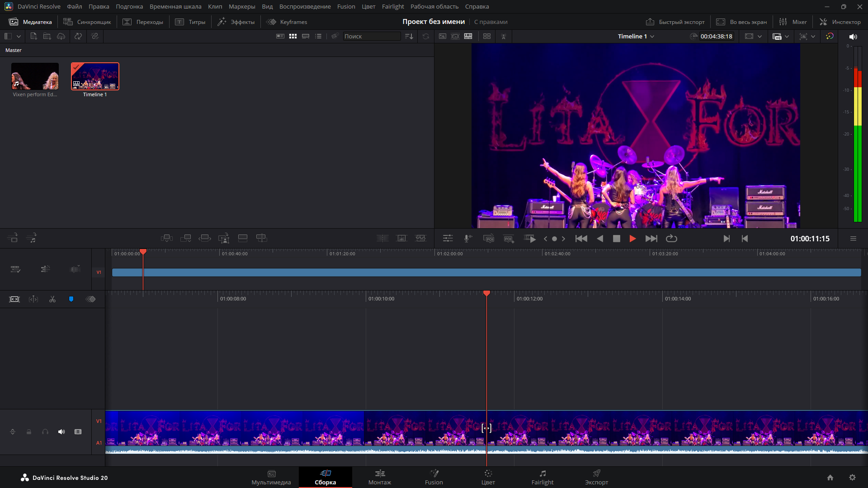Select the razor split clip tool

(x=52, y=299)
